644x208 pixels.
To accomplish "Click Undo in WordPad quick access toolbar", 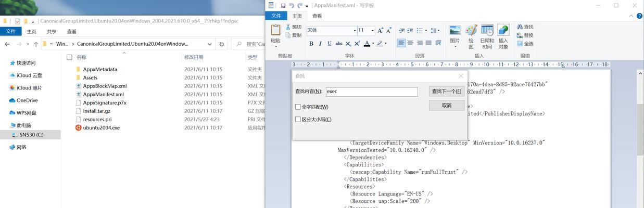I will [292, 5].
